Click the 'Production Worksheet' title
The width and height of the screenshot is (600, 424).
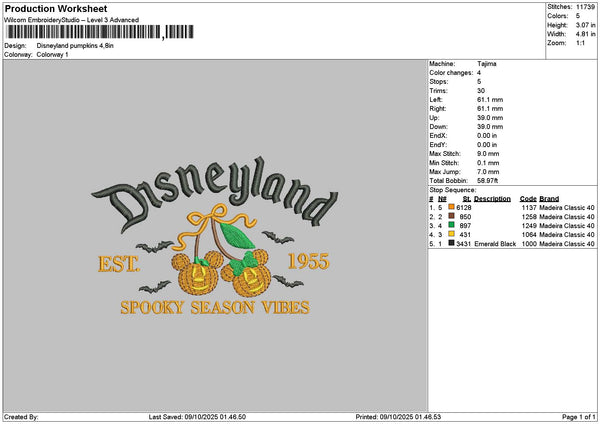pyautogui.click(x=56, y=8)
